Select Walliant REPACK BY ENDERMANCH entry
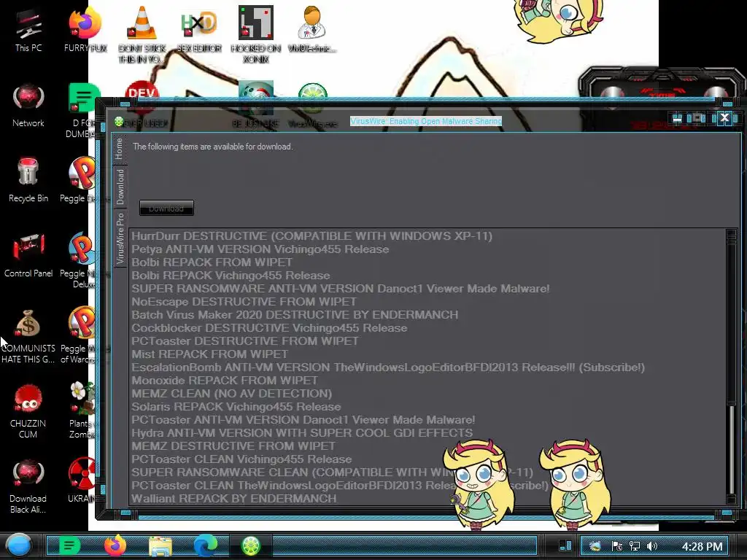 234,499
